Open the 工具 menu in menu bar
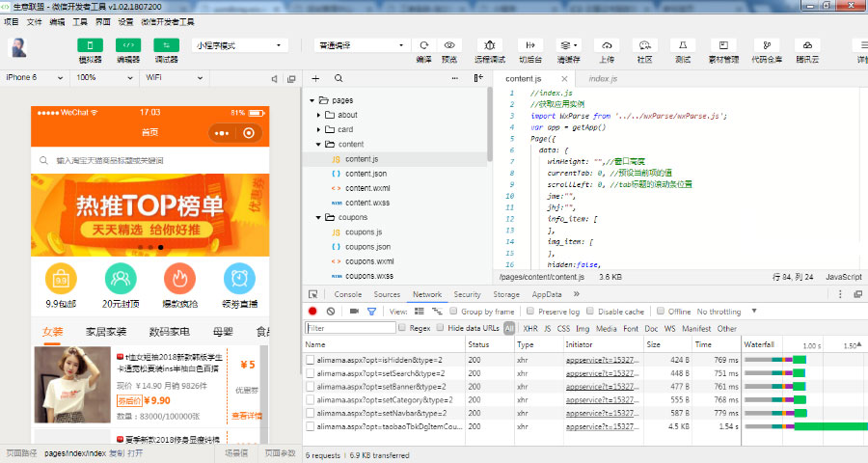The height and width of the screenshot is (463, 868). (x=79, y=20)
